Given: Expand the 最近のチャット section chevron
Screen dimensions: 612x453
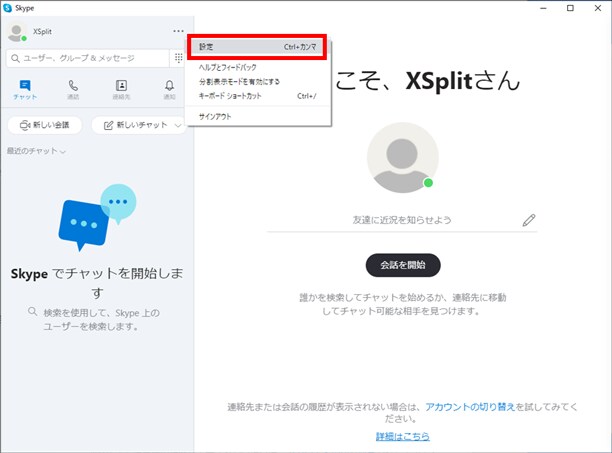Looking at the screenshot, I should click(x=63, y=152).
